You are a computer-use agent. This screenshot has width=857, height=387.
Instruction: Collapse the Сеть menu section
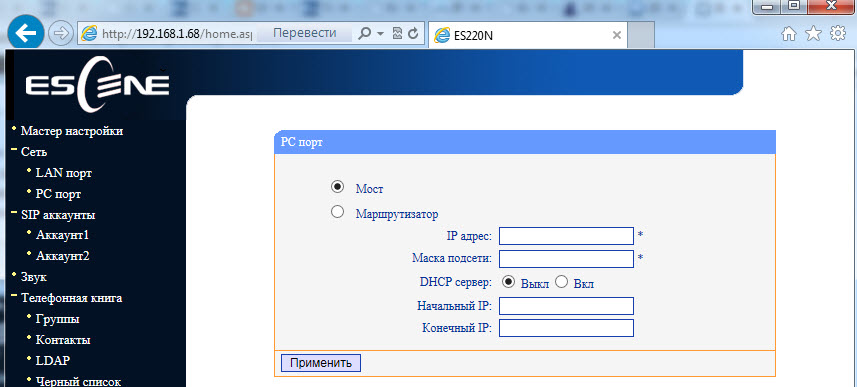click(x=14, y=149)
